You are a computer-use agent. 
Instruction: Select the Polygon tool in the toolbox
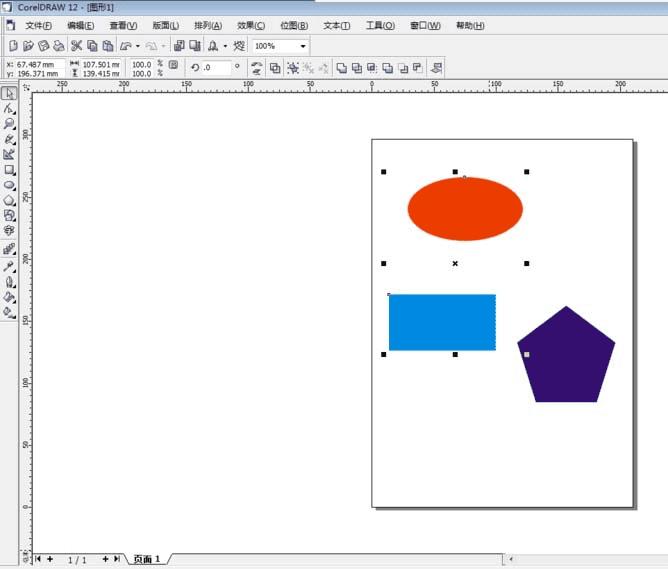[9, 200]
